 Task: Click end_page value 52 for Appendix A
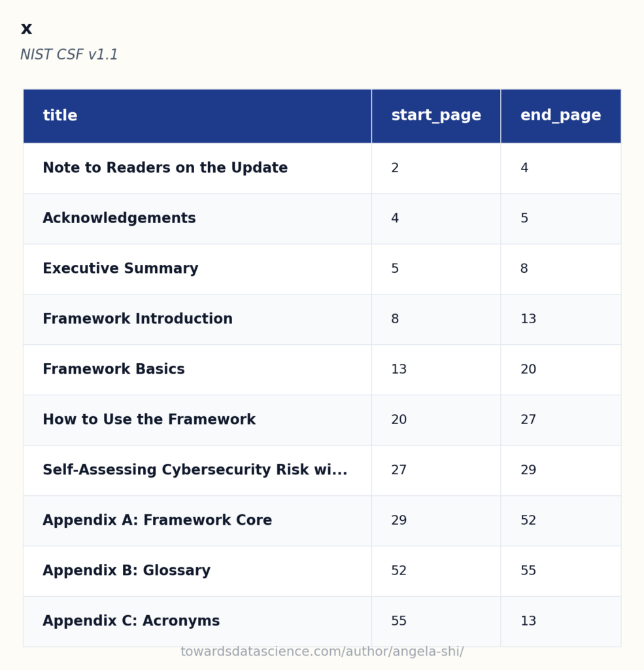(528, 520)
